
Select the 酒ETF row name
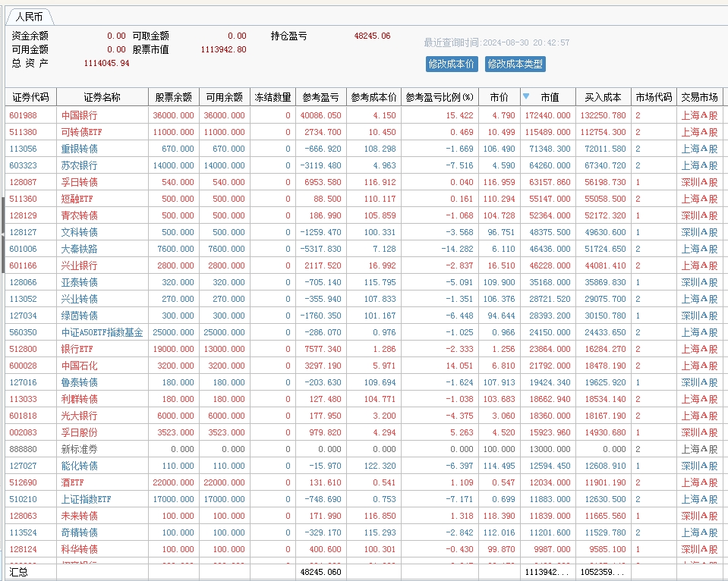[x=72, y=483]
